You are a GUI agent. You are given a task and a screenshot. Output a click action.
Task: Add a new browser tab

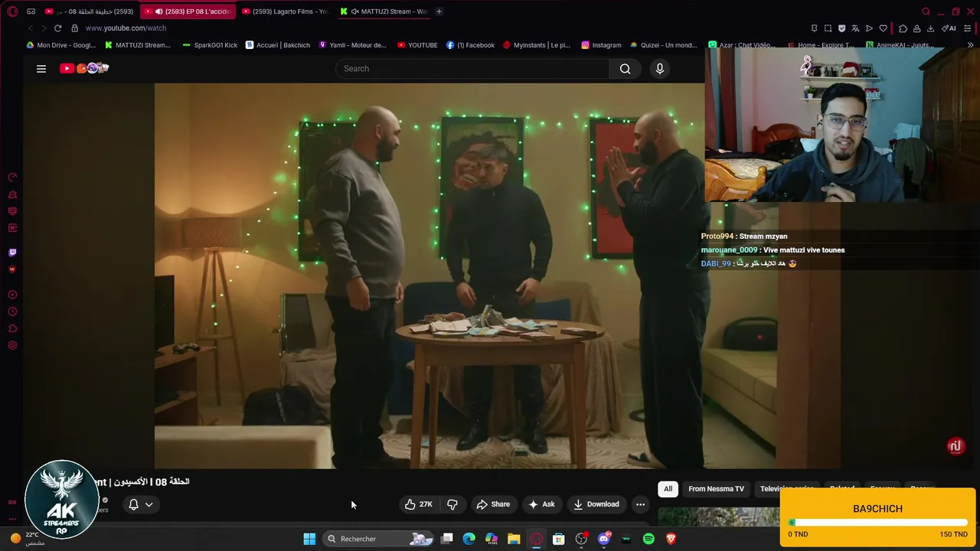coord(439,11)
